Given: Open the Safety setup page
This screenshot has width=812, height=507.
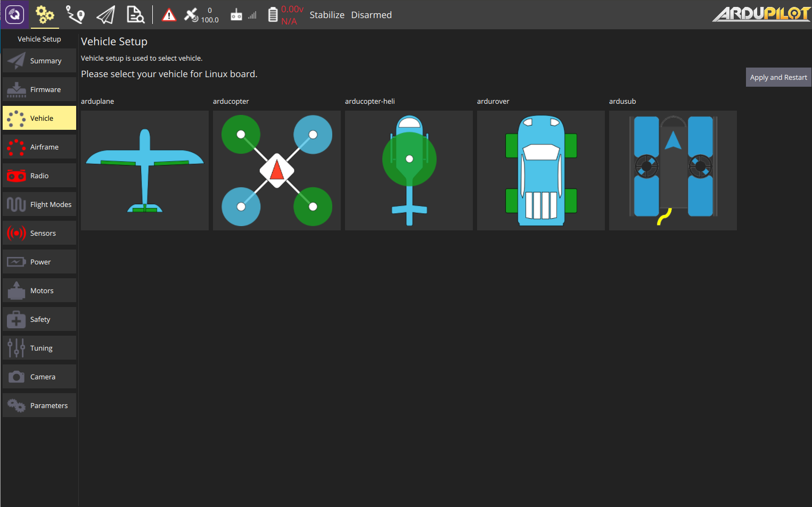Looking at the screenshot, I should coord(39,319).
